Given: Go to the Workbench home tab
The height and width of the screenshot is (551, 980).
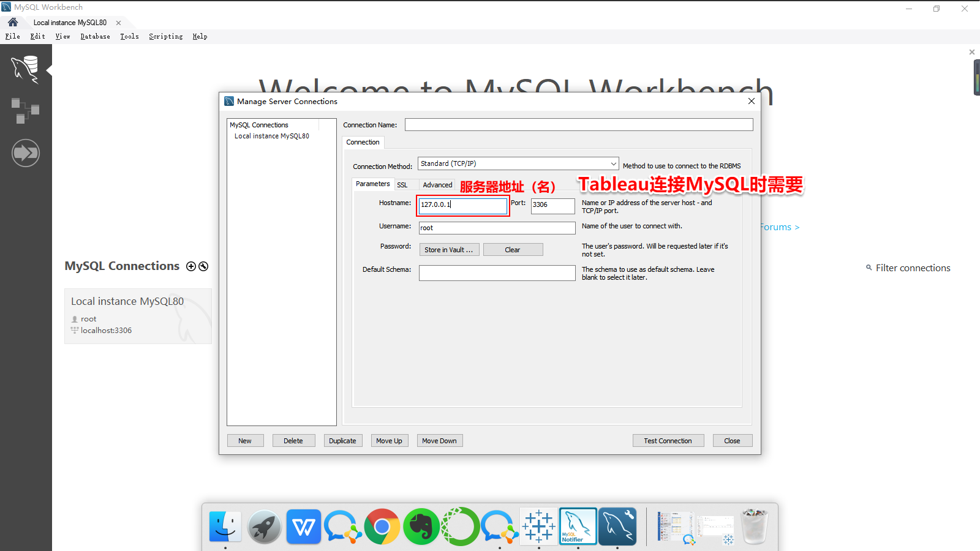Looking at the screenshot, I should pyautogui.click(x=13, y=22).
